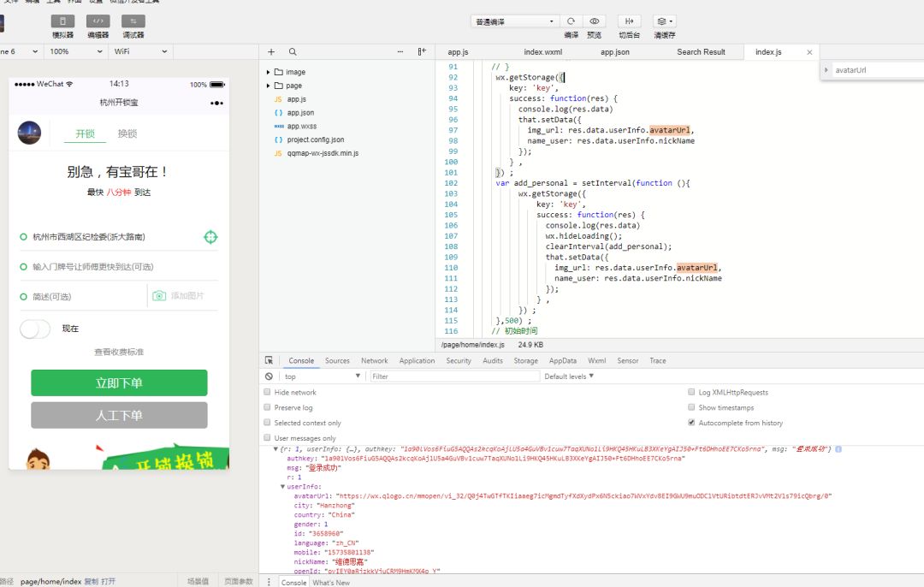Switch to index.wxml editor tab

coord(542,52)
